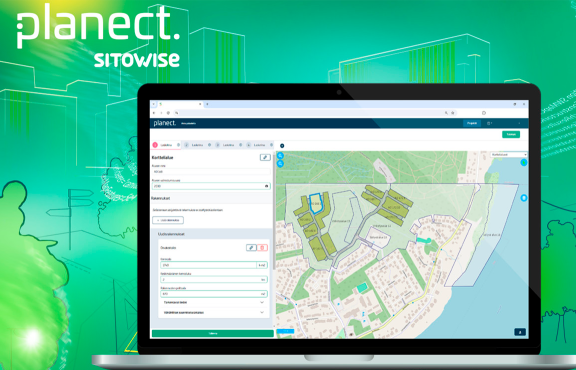The image size is (576, 370).
Task: Click the wide green button at the panel bottom
Action: point(213,333)
